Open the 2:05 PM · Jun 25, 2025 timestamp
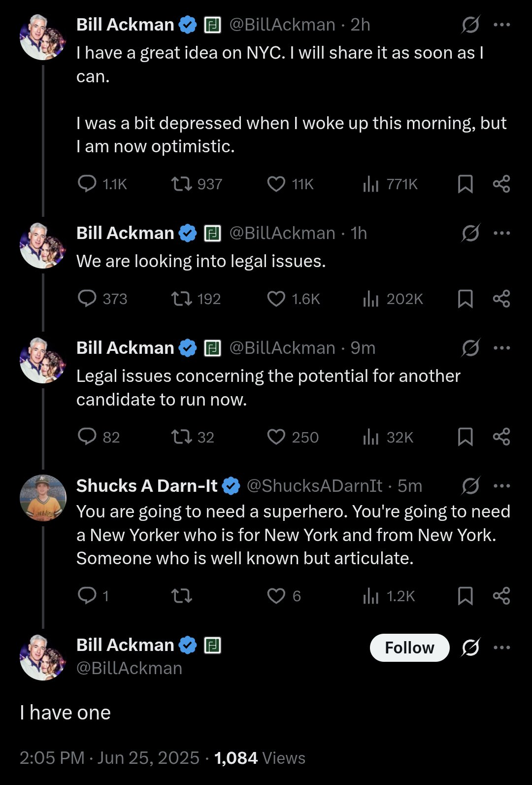This screenshot has width=532, height=785. pyautogui.click(x=109, y=758)
